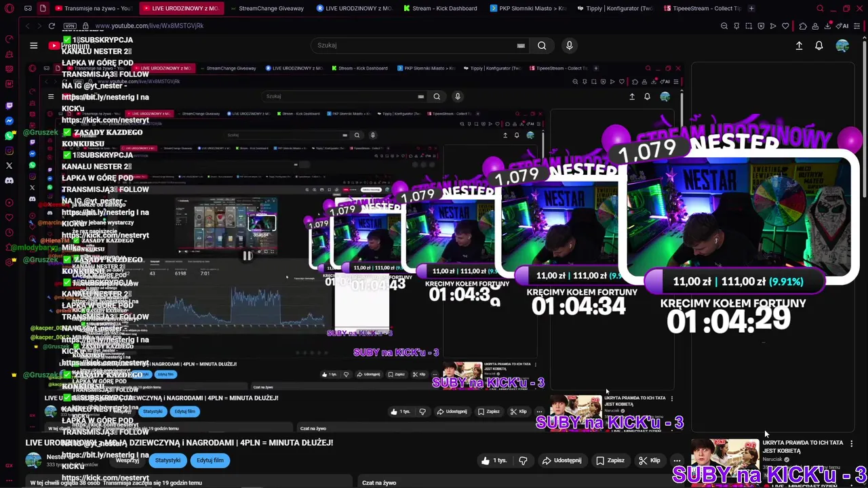
Task: Click the bottom-most 'Czat na żywo' header
Action: [x=379, y=483]
